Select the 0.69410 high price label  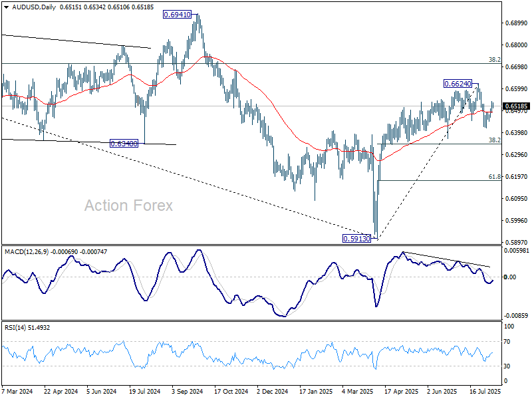[x=177, y=15]
